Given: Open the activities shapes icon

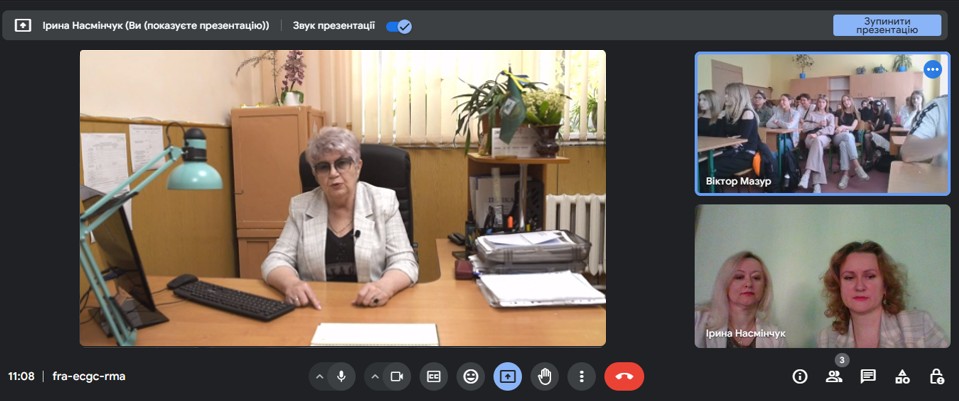Looking at the screenshot, I should [x=902, y=377].
